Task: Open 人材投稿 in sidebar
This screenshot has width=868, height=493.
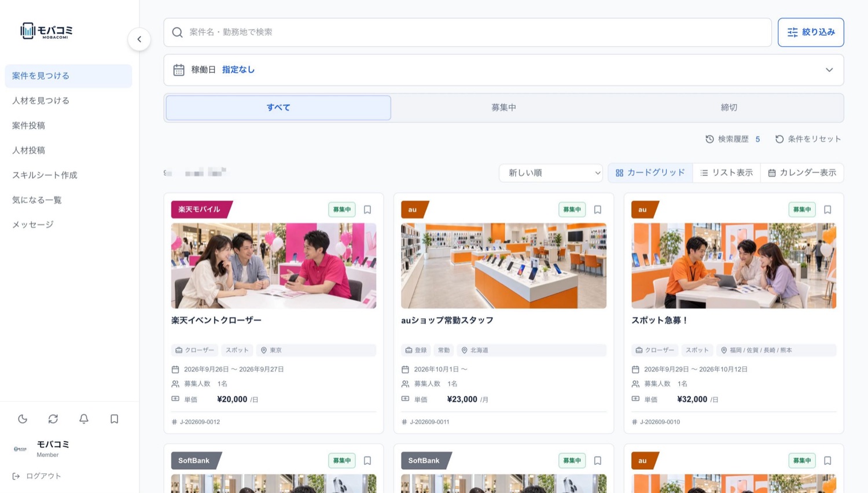Action: click(68, 150)
